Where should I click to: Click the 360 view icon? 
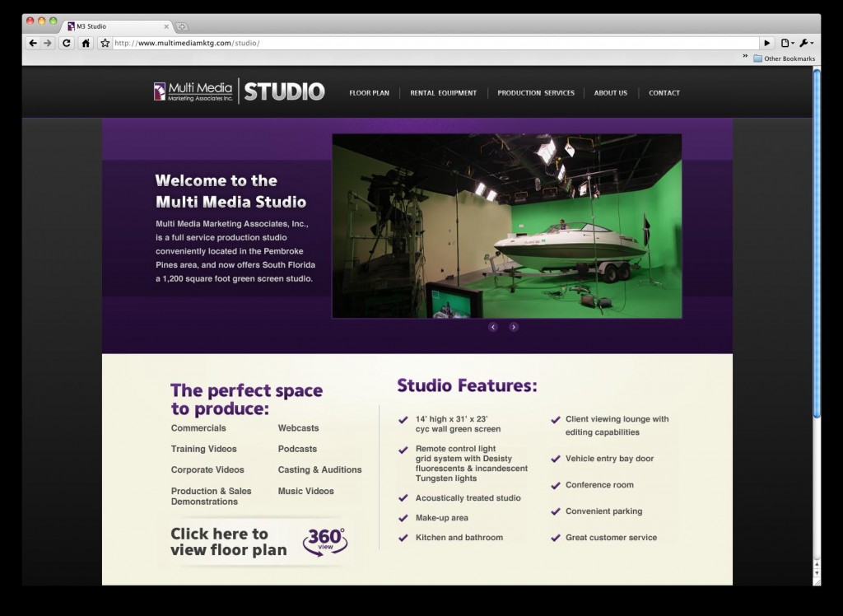click(325, 542)
